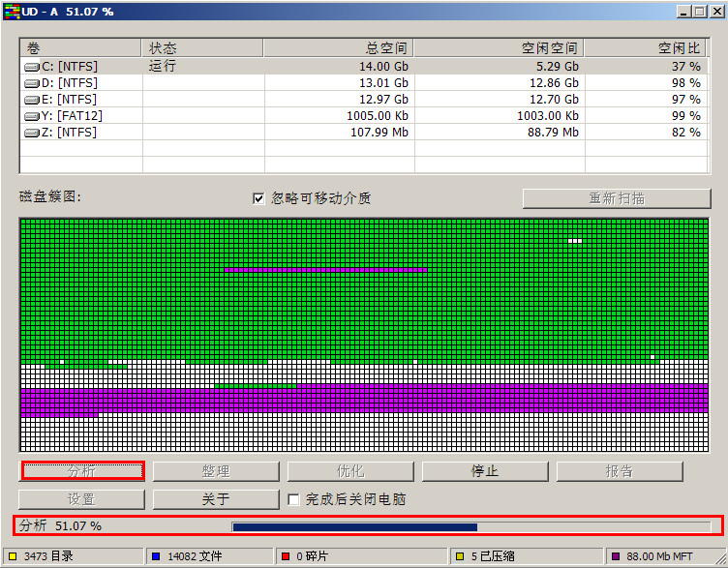Viewport: 728px width, 568px height.
Task: Click the UD app icon in title bar
Action: [12, 12]
